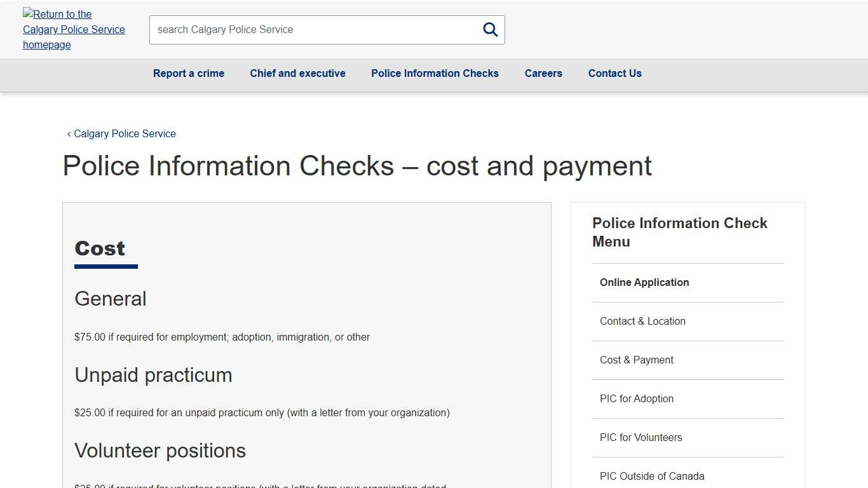The height and width of the screenshot is (488, 868).
Task: Open the Chief and executive menu
Action: click(297, 73)
